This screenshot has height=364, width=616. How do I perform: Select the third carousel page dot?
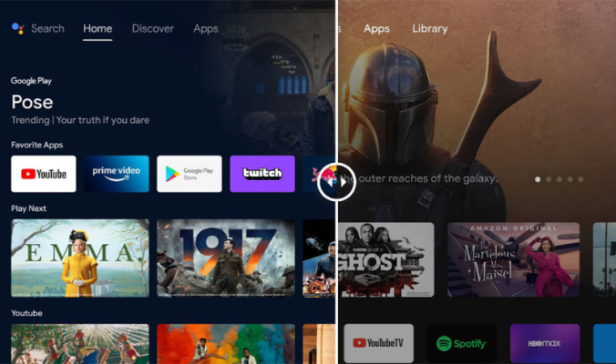pyautogui.click(x=560, y=179)
